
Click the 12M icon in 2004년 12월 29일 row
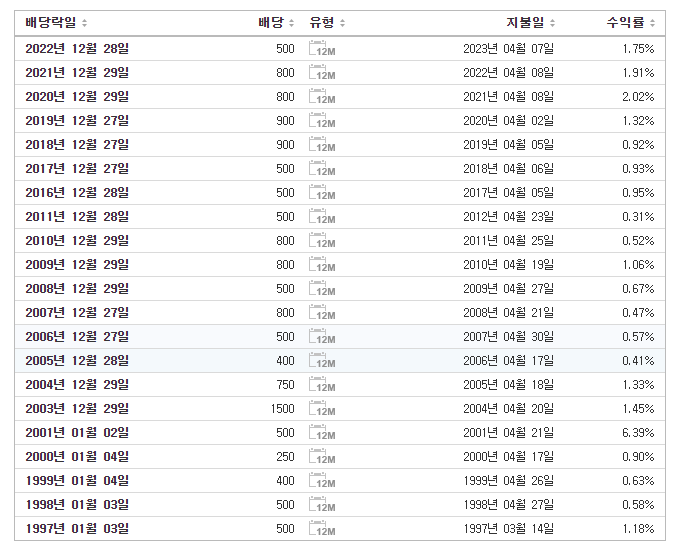point(322,385)
